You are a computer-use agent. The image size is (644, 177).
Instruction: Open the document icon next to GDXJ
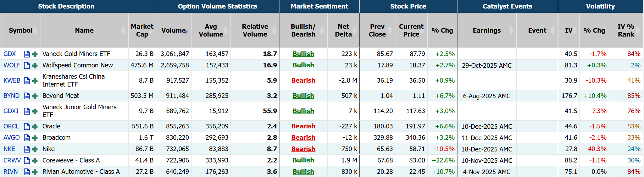[27, 111]
